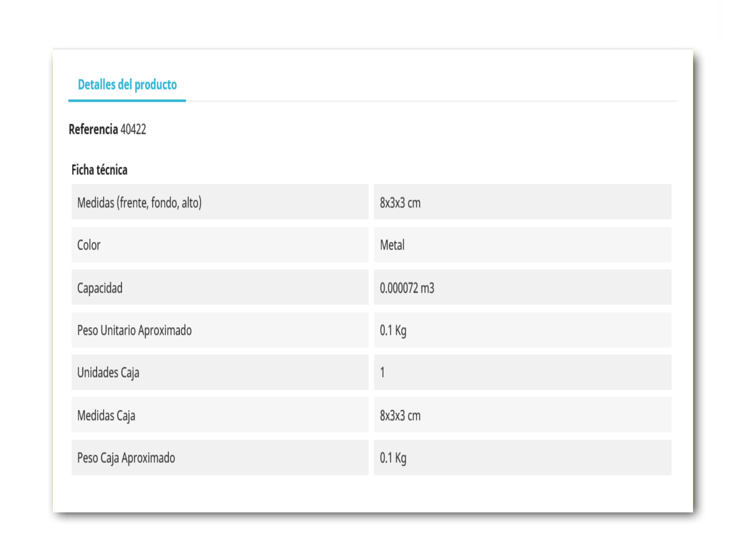
Task: Select the Medidas (frente, fondo, alto) row label
Action: click(x=139, y=203)
